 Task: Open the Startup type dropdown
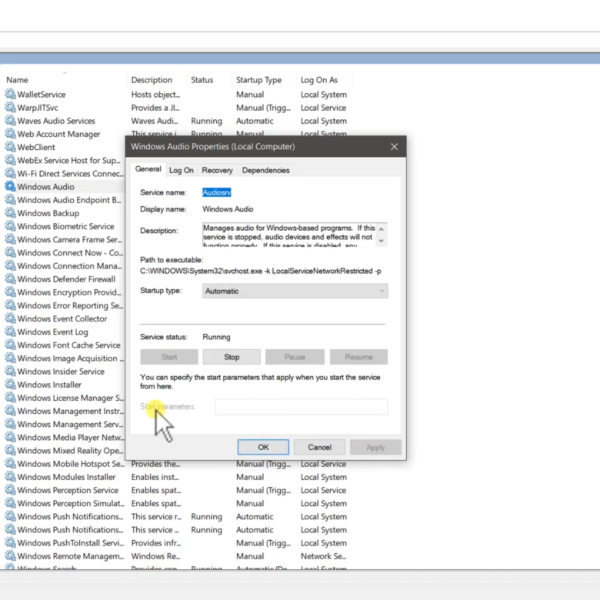pos(294,291)
